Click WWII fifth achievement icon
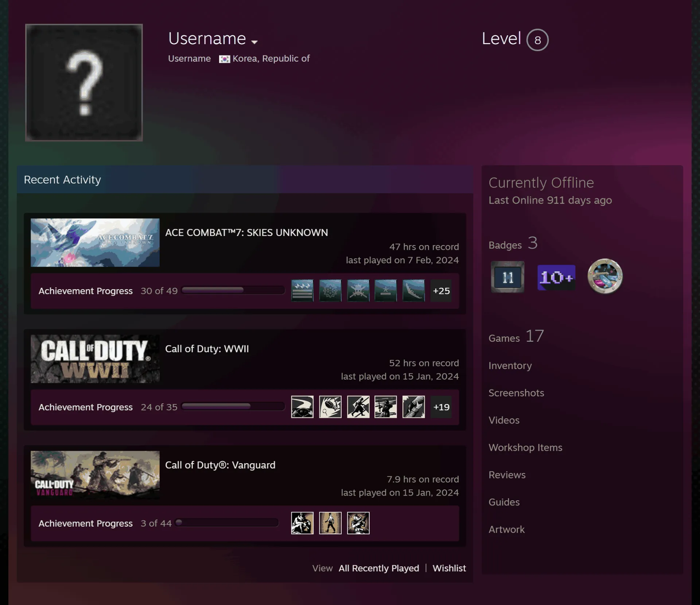The image size is (700, 605). tap(414, 407)
